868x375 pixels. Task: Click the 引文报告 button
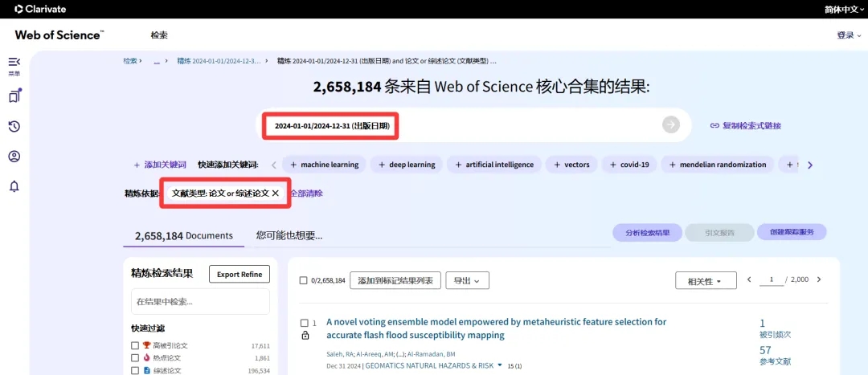coord(719,232)
